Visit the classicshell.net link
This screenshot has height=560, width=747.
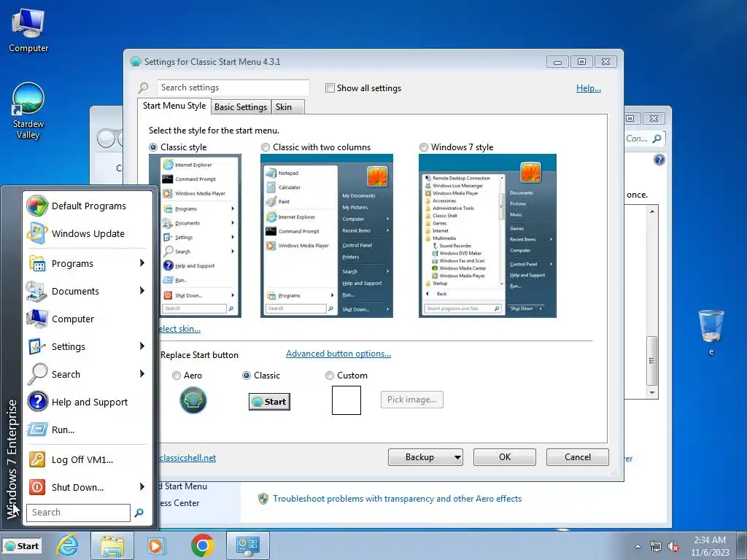coord(187,458)
